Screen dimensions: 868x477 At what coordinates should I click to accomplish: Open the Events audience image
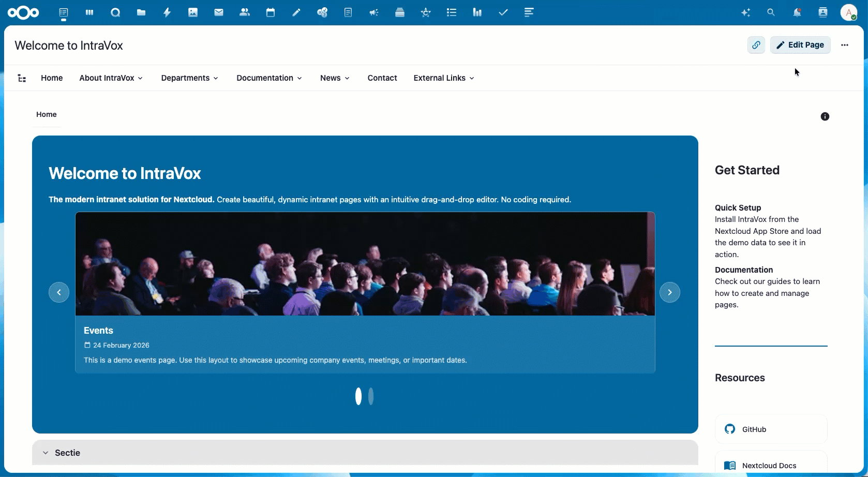tap(365, 264)
